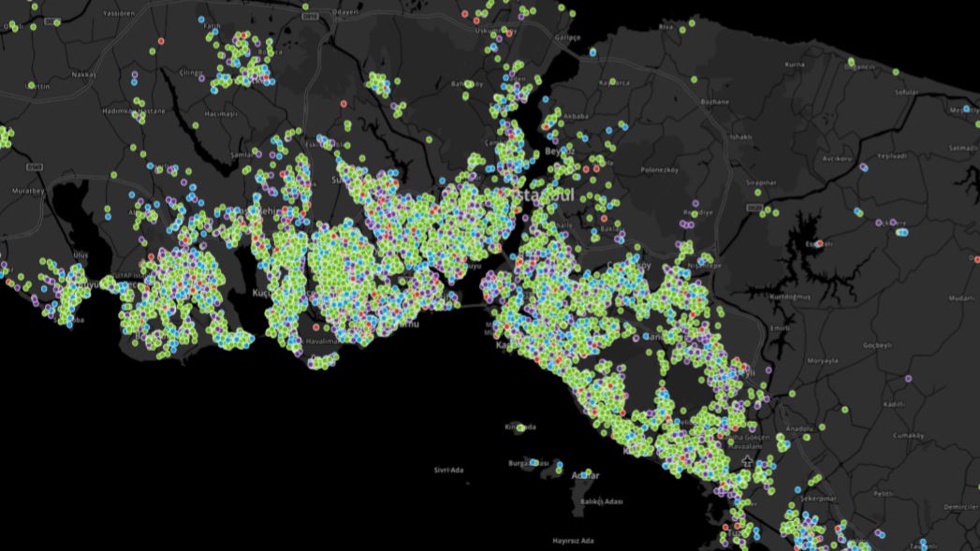Click the Sivri Ada island label
980x551 pixels.
449,470
